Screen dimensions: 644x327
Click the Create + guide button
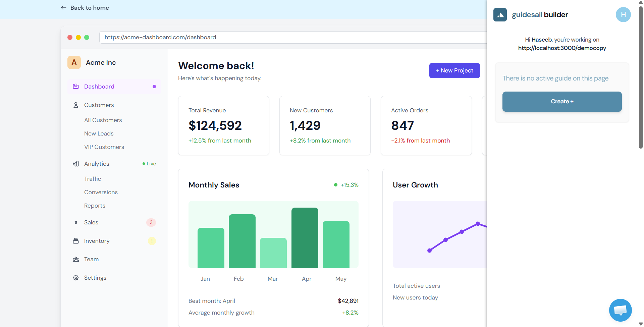click(x=562, y=102)
